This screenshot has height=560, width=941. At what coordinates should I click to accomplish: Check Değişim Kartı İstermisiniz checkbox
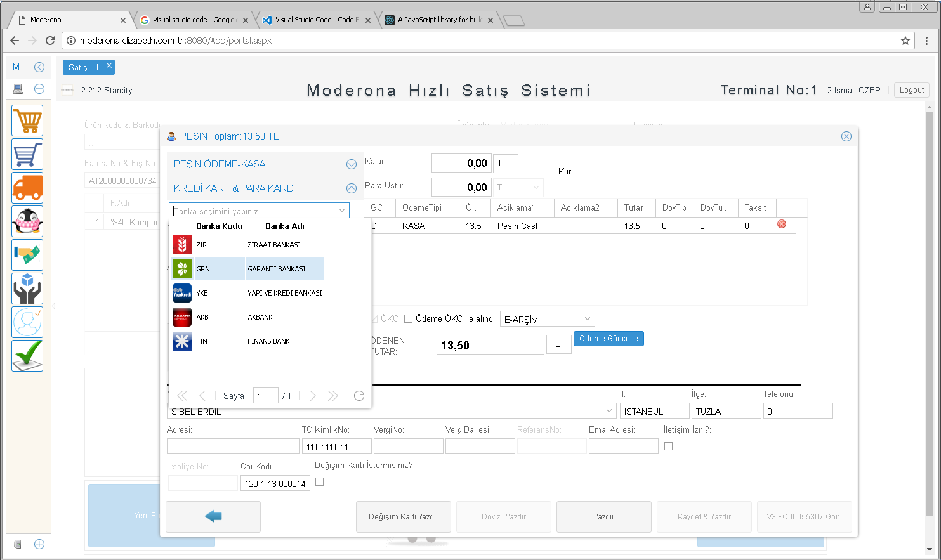[x=320, y=482]
